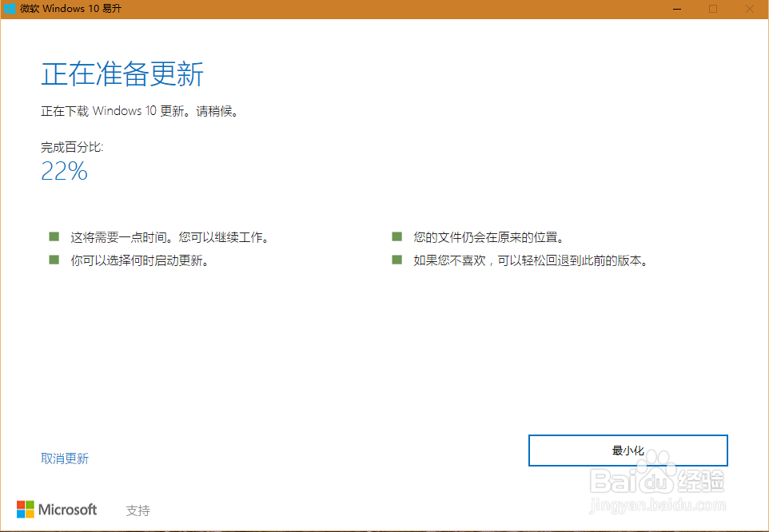Viewport: 769px width, 532px height.
Task: Cancel the update via 取消更新 link
Action: click(65, 459)
